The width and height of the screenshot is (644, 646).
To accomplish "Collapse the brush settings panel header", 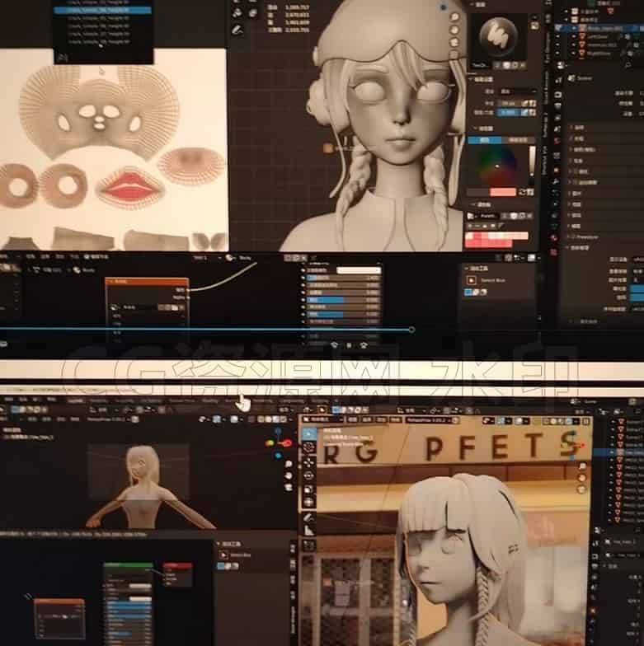I will (482, 79).
